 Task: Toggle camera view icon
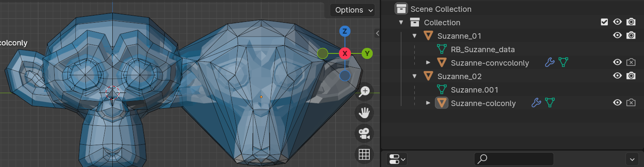(364, 134)
